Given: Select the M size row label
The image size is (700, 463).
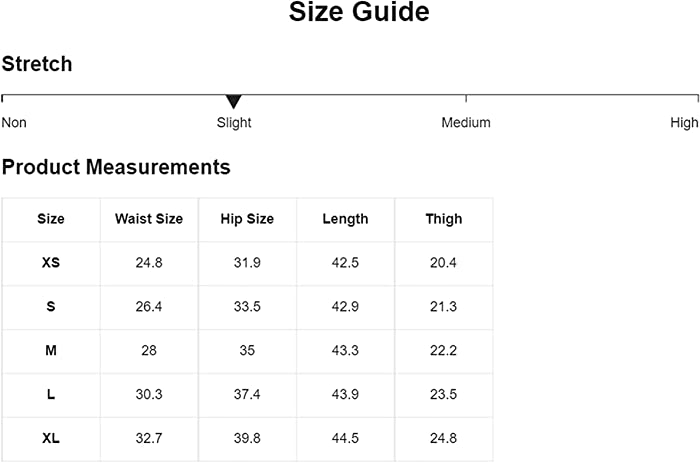Looking at the screenshot, I should pos(51,350).
